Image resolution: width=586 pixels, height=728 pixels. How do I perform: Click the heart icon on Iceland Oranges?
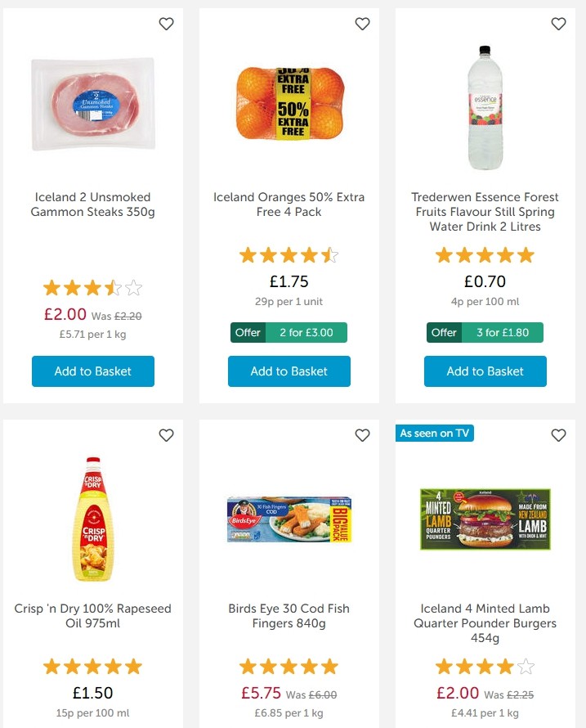[x=362, y=25]
